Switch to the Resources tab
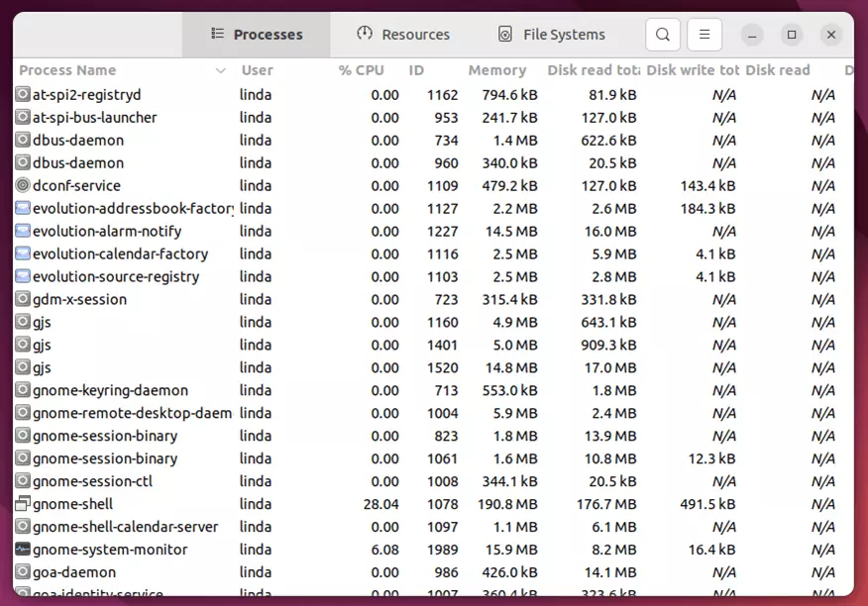This screenshot has width=868, height=606. coord(403,34)
